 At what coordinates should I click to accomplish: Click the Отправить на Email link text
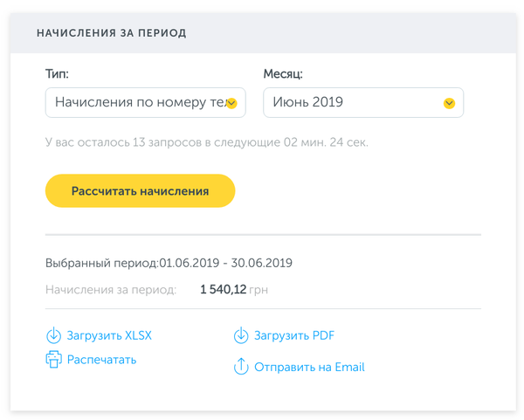(x=309, y=367)
